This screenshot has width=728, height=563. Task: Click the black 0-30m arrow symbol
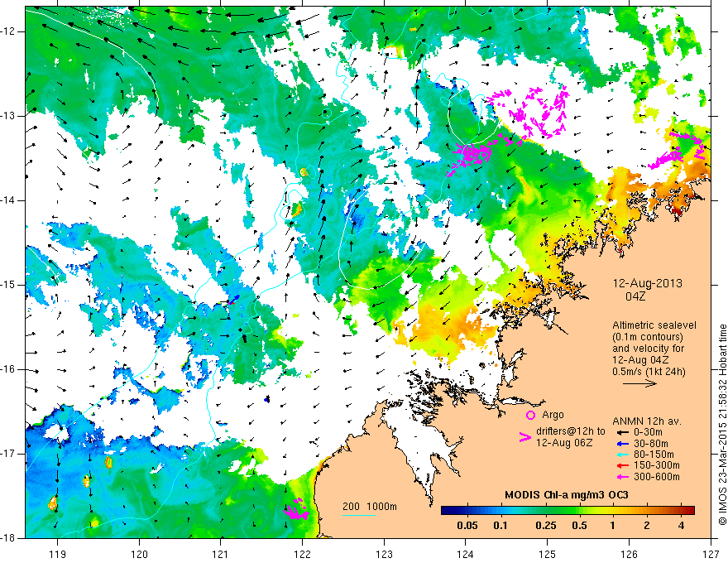click(623, 432)
